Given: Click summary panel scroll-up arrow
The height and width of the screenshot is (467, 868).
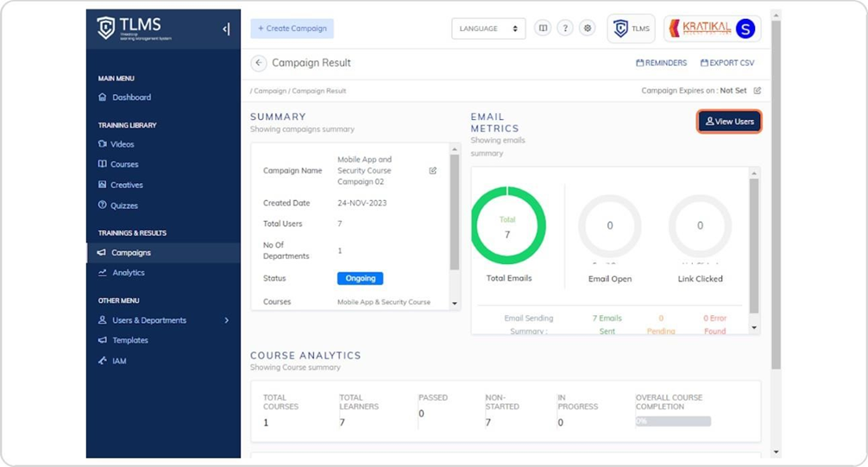Looking at the screenshot, I should click(455, 149).
